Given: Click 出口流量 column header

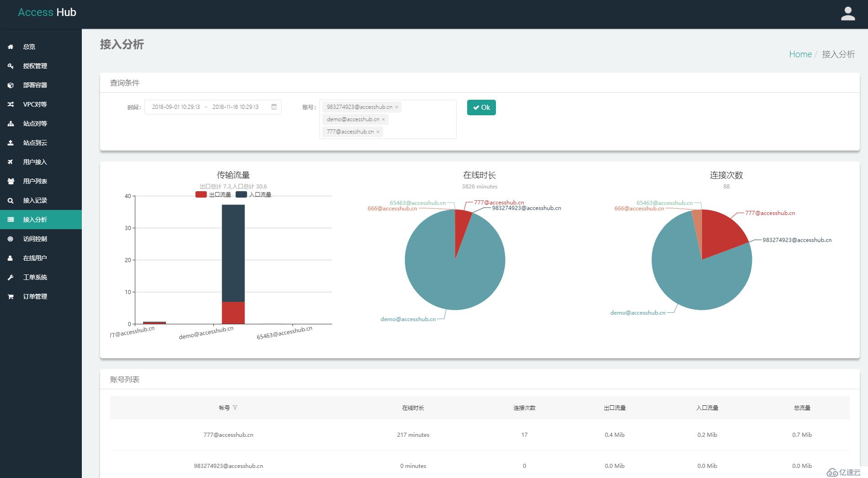Looking at the screenshot, I should coord(615,408).
